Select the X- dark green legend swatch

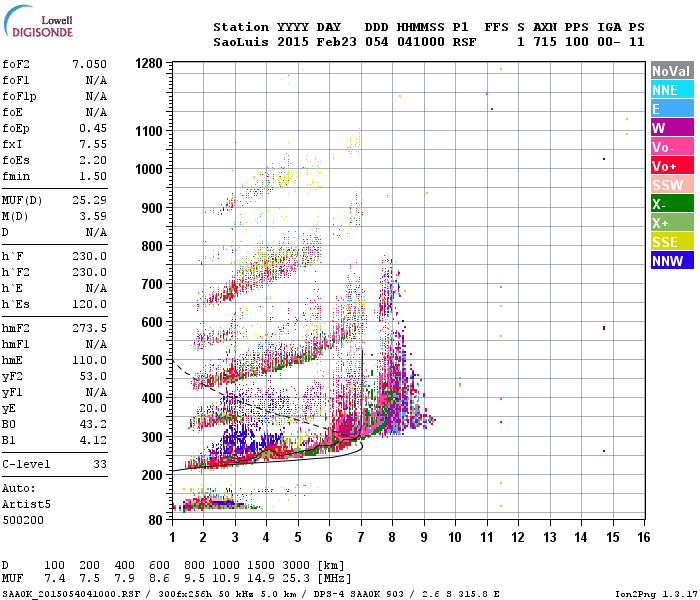click(x=672, y=204)
